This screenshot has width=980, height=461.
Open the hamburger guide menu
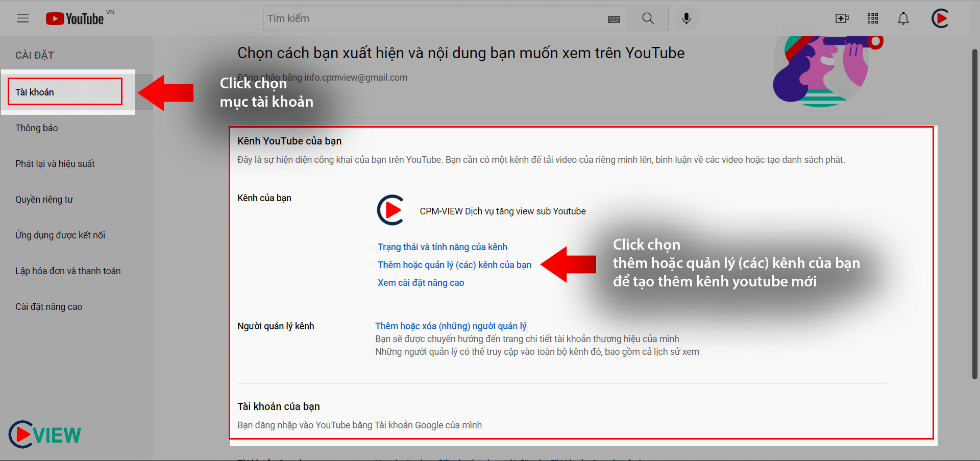point(23,18)
